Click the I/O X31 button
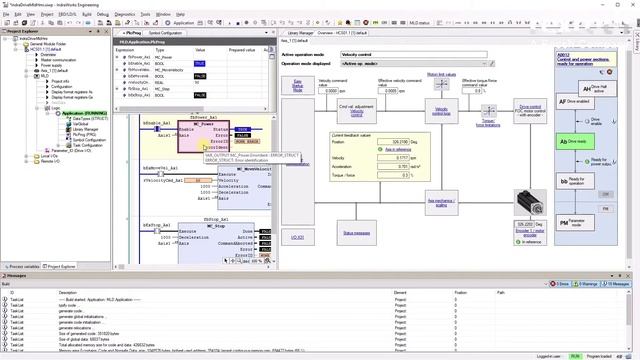 (298, 237)
